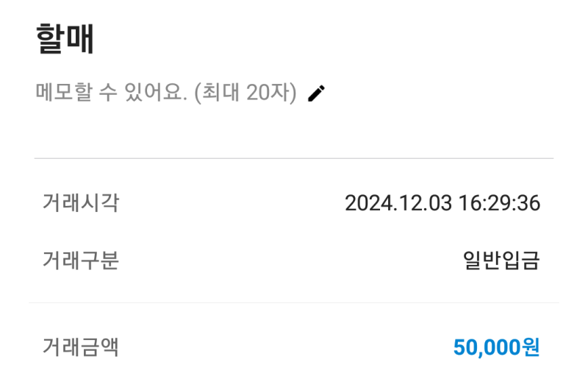The width and height of the screenshot is (588, 376).
Task: Click the character "할" in the title
Action: 50,40
